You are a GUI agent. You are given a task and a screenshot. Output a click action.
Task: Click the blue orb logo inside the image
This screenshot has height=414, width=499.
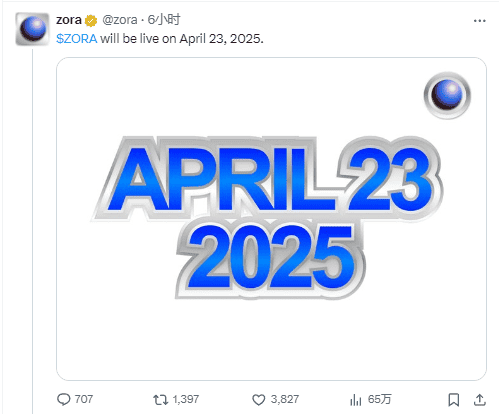coord(447,95)
